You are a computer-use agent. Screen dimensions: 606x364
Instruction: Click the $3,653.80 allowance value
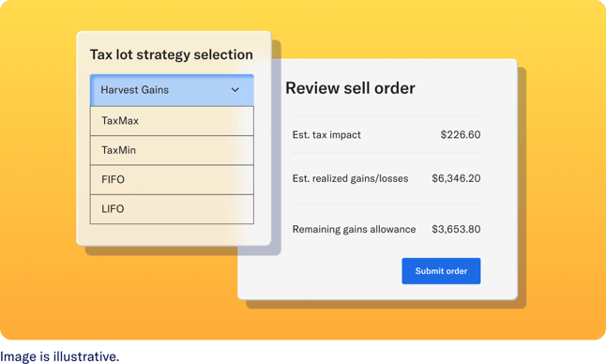coord(456,229)
